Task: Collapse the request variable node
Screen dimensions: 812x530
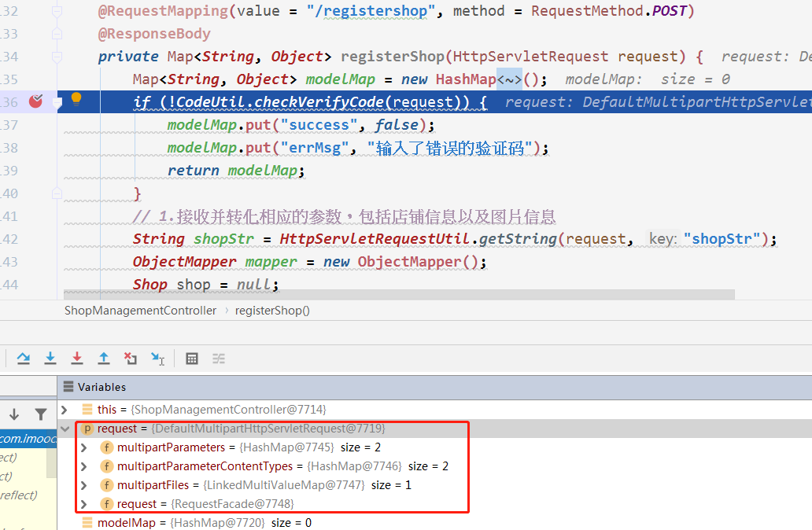Action: coord(65,429)
